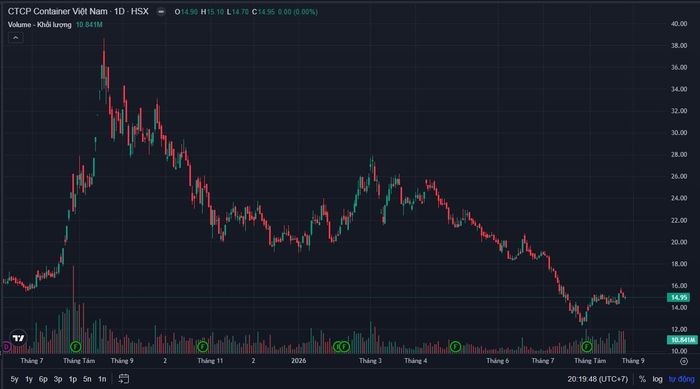
Task: Open chart settings gear near time axis
Action: pyautogui.click(x=683, y=361)
